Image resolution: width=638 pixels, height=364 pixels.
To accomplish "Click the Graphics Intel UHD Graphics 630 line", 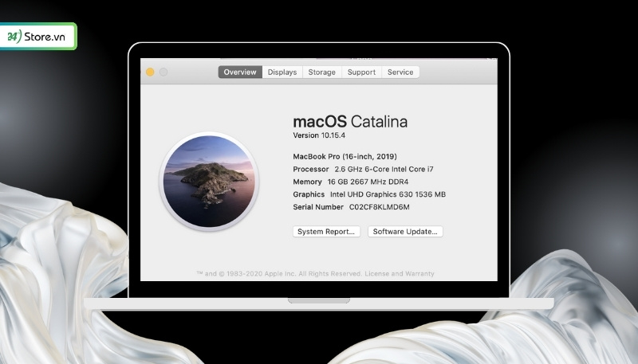I will tap(369, 194).
